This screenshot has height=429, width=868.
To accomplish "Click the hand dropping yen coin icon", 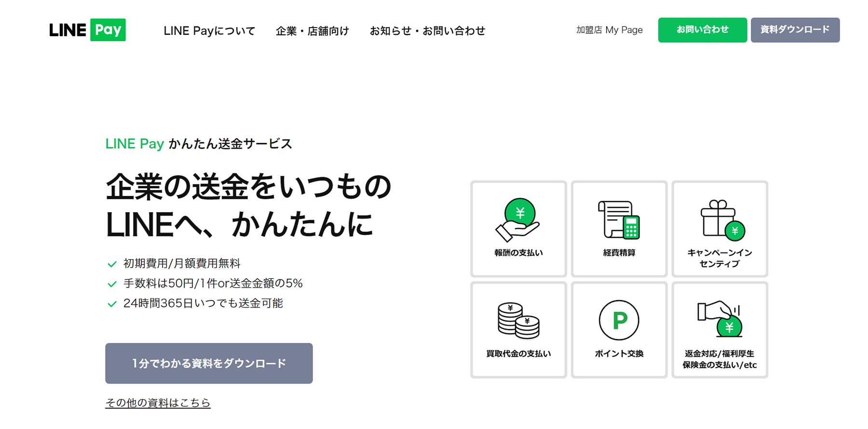I will coord(720,318).
